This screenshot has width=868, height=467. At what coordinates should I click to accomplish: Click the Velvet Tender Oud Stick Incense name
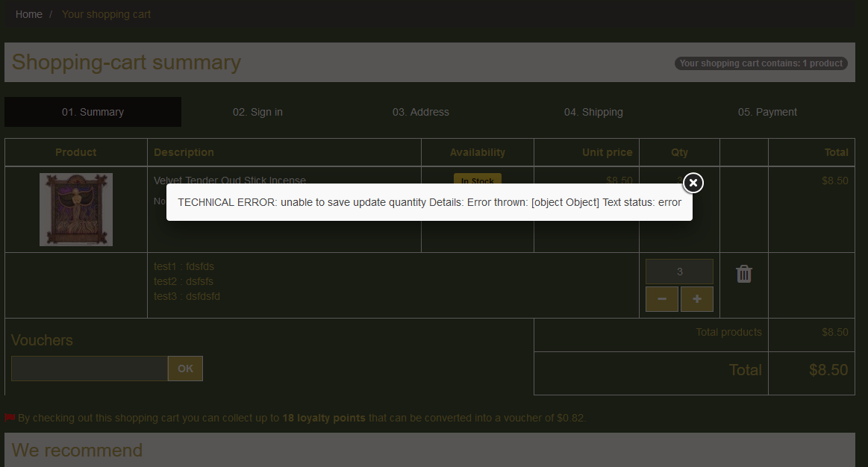[229, 180]
